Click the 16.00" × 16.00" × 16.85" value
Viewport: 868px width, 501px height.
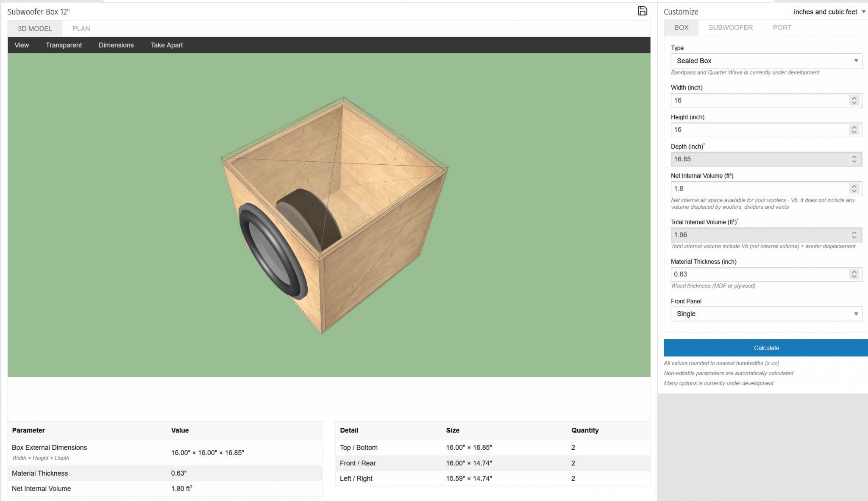pos(208,453)
